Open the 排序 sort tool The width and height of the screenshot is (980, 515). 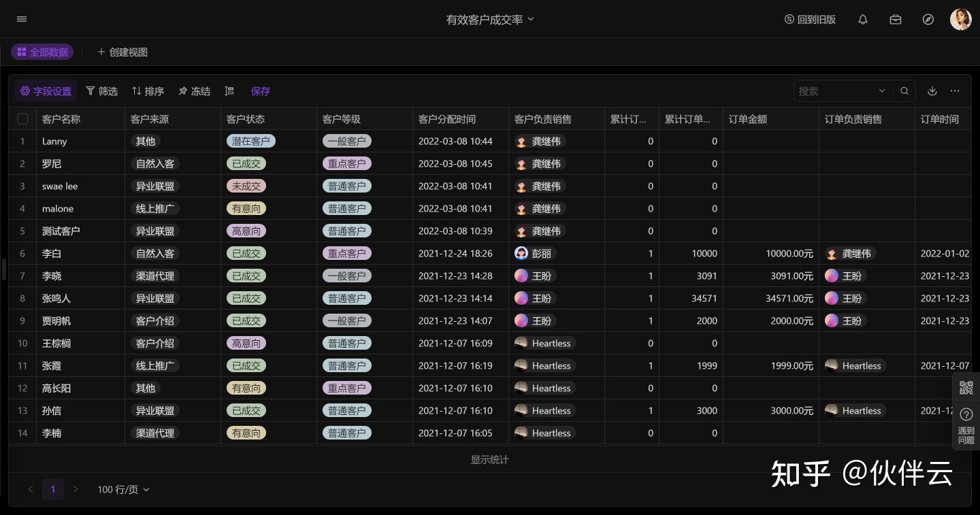pos(148,91)
